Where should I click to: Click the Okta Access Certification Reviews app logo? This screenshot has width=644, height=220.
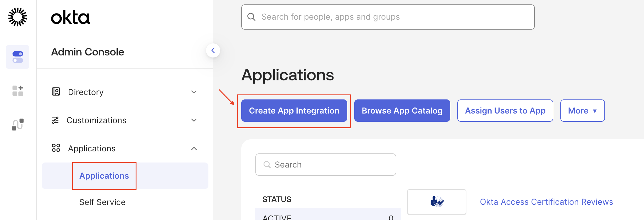[x=436, y=202]
